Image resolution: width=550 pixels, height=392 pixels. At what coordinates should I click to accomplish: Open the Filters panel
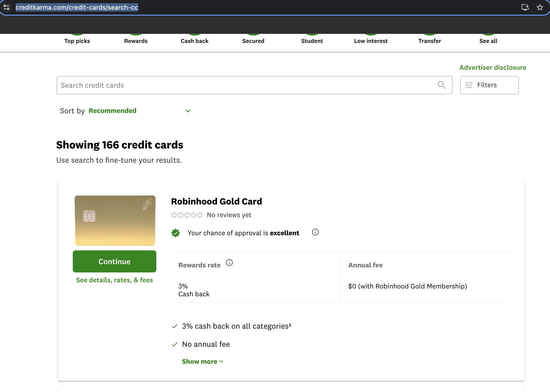click(489, 85)
